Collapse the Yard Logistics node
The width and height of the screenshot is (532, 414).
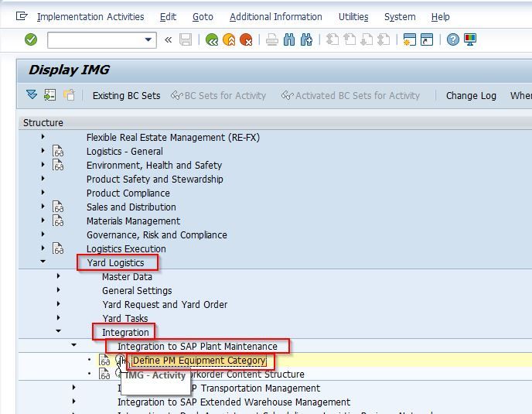pos(43,262)
